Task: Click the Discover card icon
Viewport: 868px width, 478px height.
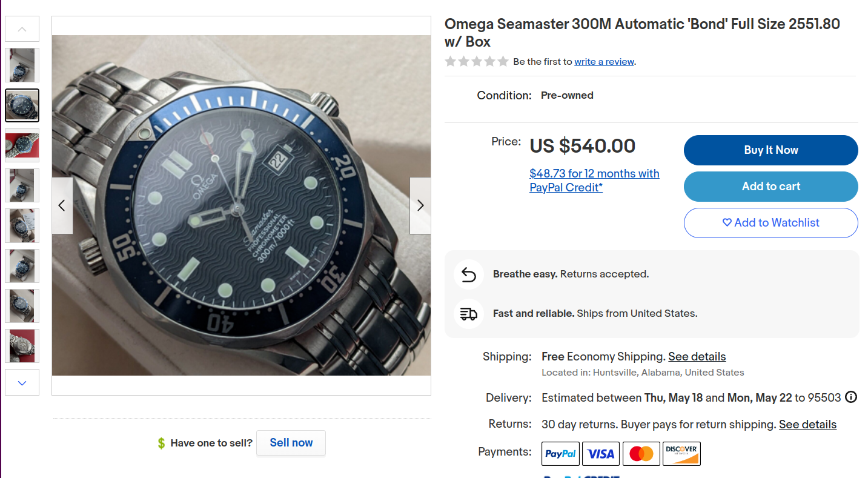Action: 681,454
